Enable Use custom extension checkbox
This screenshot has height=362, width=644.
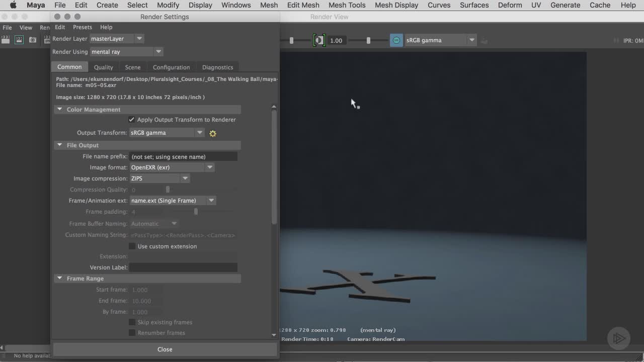(x=132, y=246)
